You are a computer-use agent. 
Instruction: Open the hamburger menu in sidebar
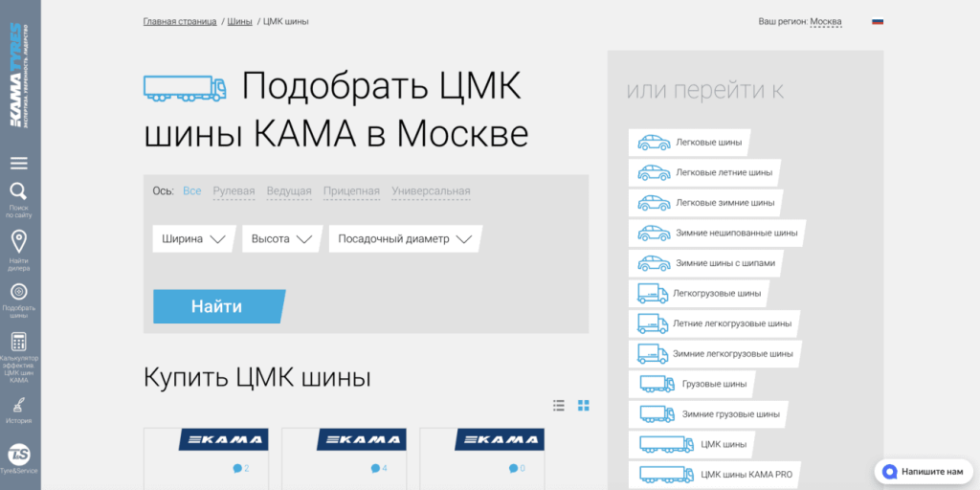pyautogui.click(x=19, y=163)
